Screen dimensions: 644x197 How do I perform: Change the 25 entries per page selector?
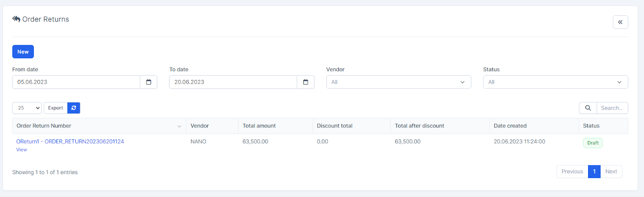coord(27,108)
